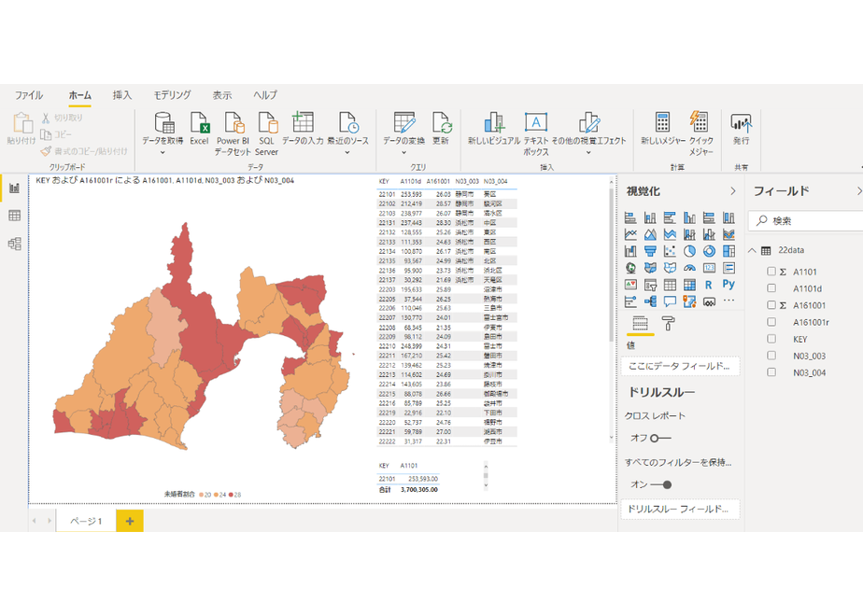Click the コピー copy button

click(x=56, y=134)
